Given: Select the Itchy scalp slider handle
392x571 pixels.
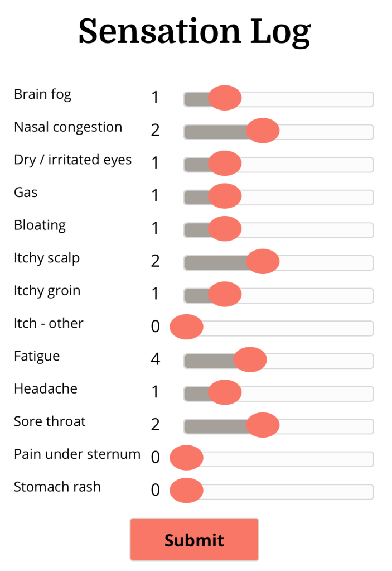Looking at the screenshot, I should tap(263, 261).
